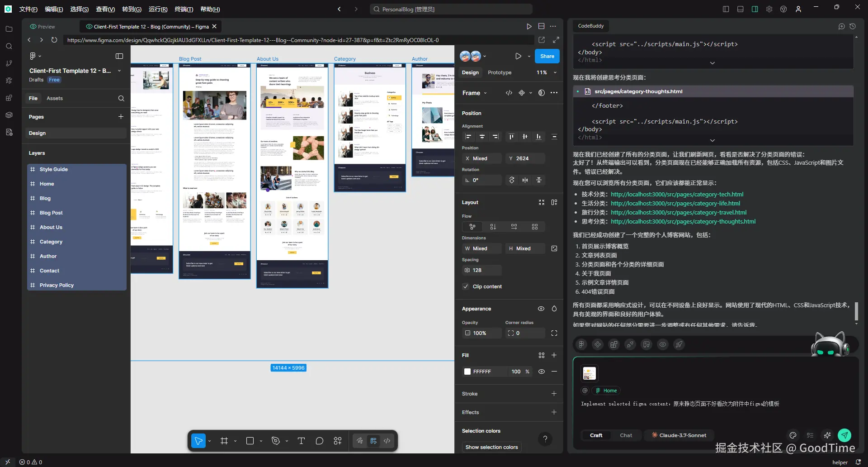Align selection to left
Viewport: 868px width, 467px height.
point(468,137)
